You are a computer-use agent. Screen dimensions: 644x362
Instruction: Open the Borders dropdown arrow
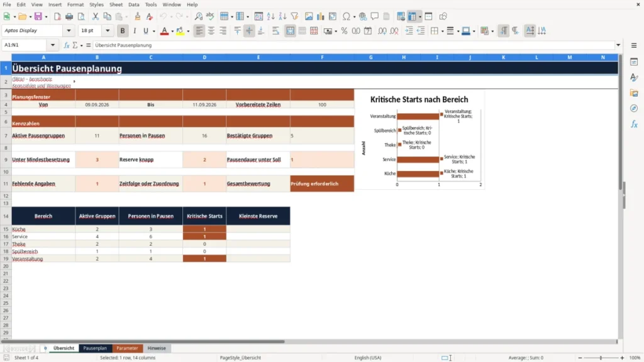coord(442,31)
